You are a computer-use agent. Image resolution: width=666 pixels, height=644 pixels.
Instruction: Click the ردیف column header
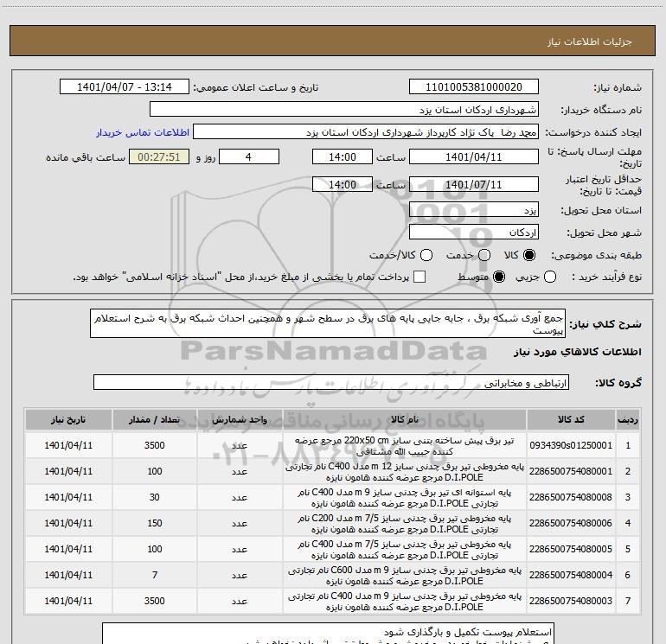pyautogui.click(x=628, y=419)
